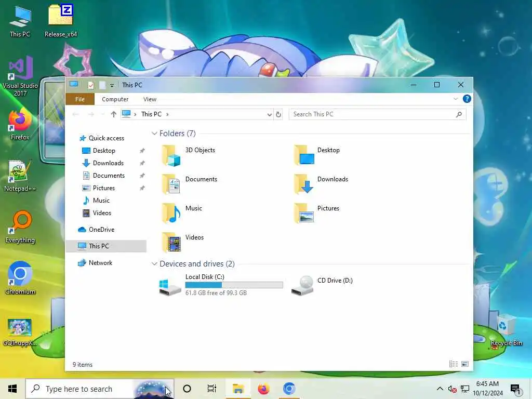Select Videos in navigation pane
Viewport: 532px width, 399px height.
(x=102, y=213)
